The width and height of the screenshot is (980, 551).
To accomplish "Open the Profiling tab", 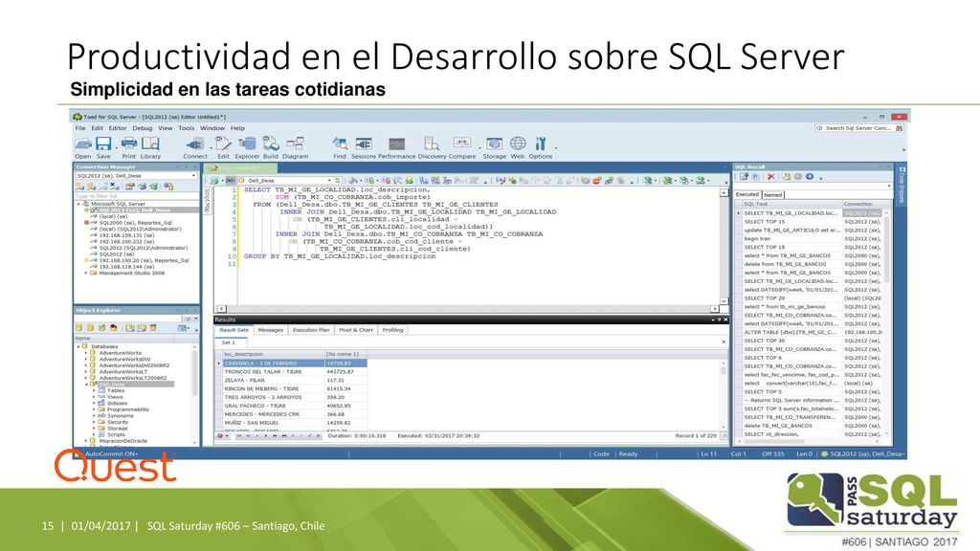I will pyautogui.click(x=392, y=330).
